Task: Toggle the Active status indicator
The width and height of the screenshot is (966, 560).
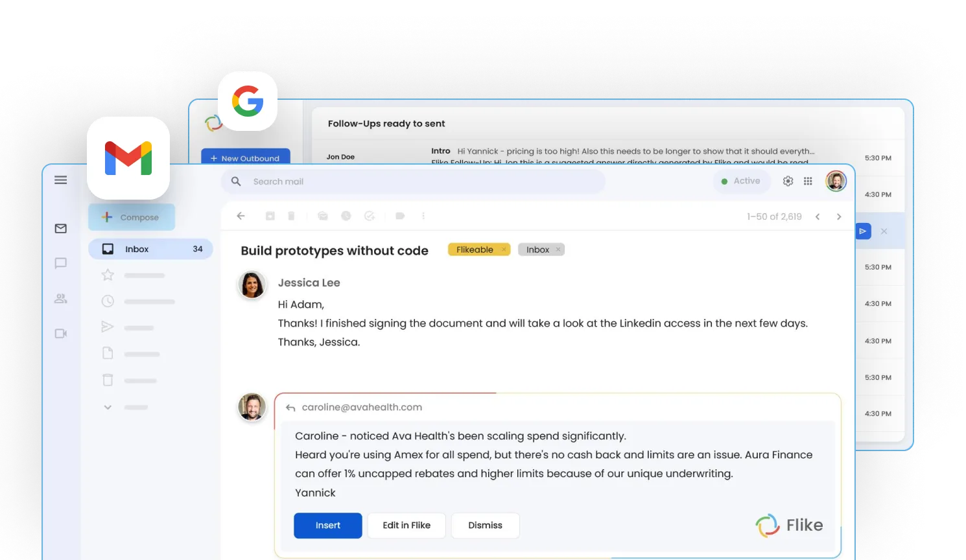Action: pos(741,181)
